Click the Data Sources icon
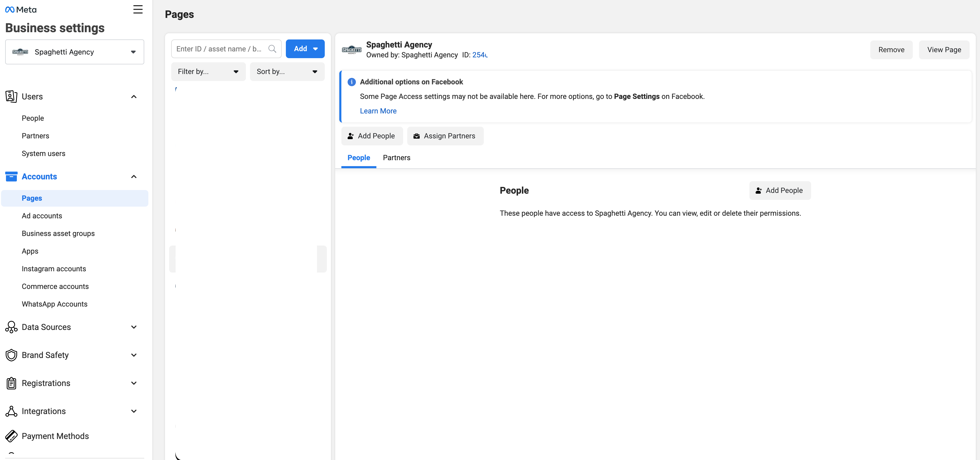This screenshot has height=460, width=980. pyautogui.click(x=11, y=327)
